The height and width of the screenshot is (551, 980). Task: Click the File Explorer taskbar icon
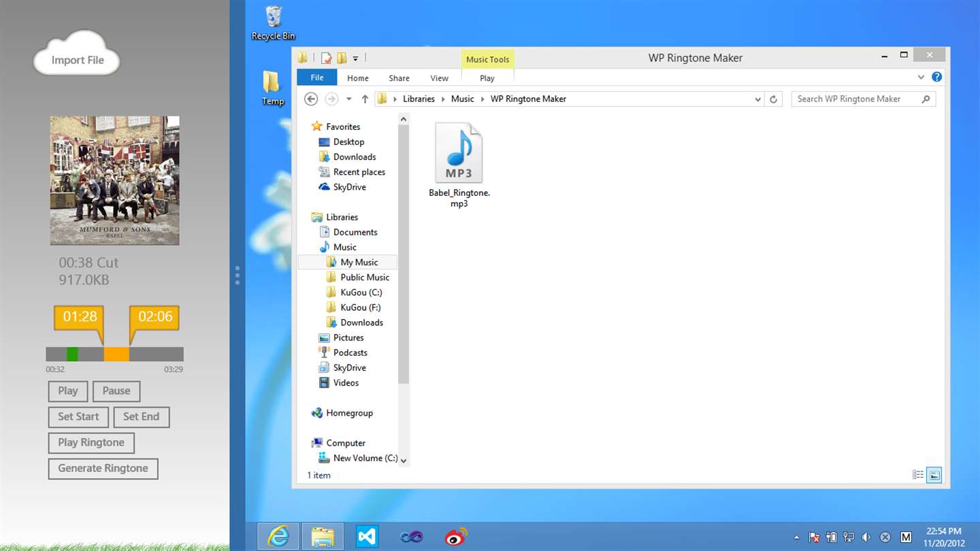323,537
